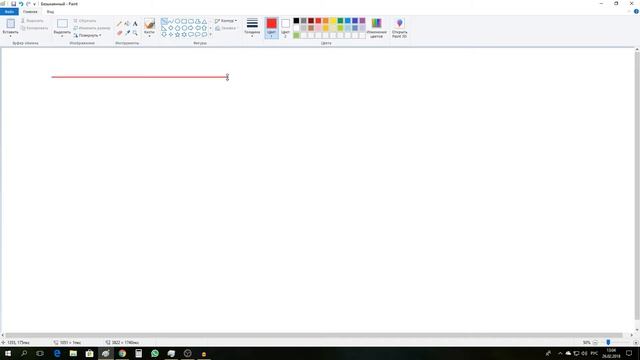Expand the Select dropdown arrow
This screenshot has height=360, width=640.
(62, 36)
